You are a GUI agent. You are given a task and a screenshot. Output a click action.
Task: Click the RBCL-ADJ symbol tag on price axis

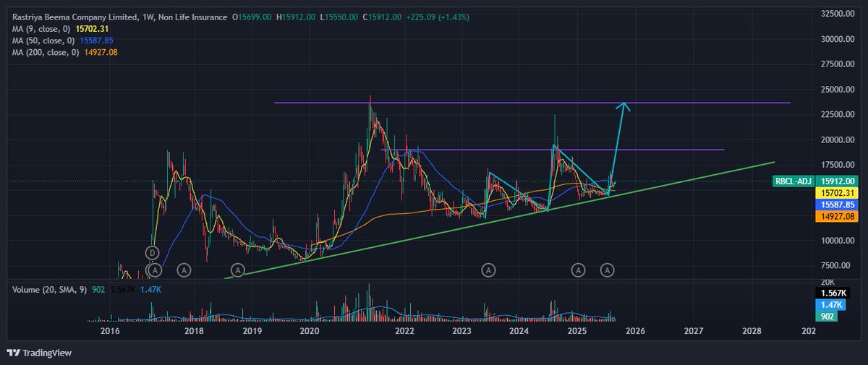(x=792, y=181)
